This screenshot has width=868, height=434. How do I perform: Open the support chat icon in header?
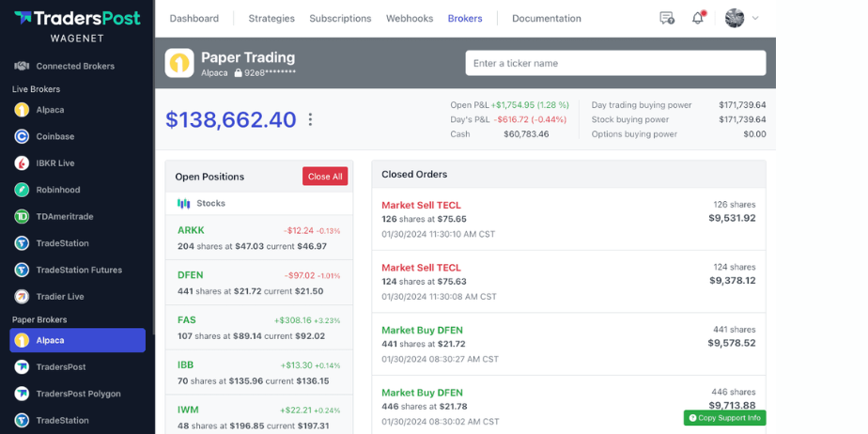coord(667,18)
